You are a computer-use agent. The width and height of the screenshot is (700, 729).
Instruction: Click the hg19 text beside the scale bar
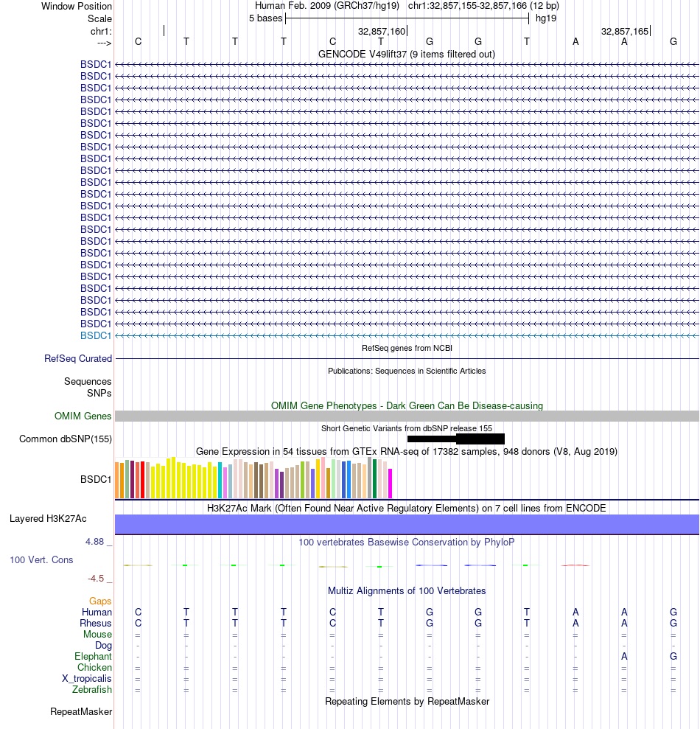point(546,18)
